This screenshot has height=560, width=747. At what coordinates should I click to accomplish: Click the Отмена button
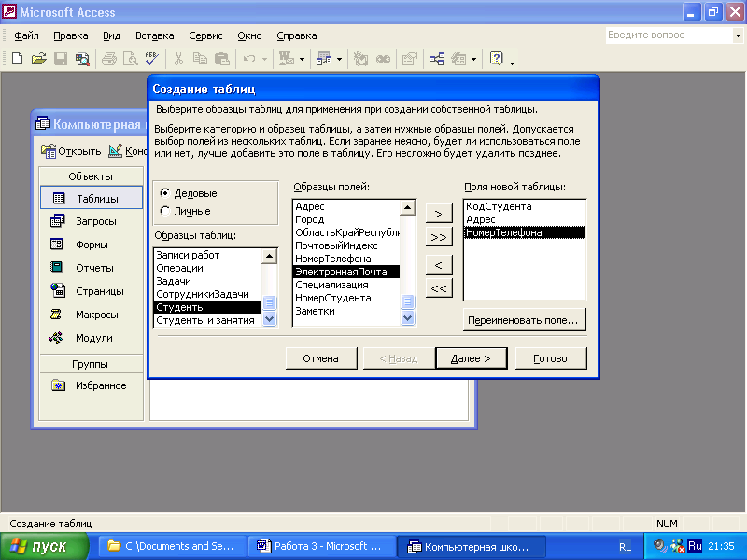click(321, 358)
